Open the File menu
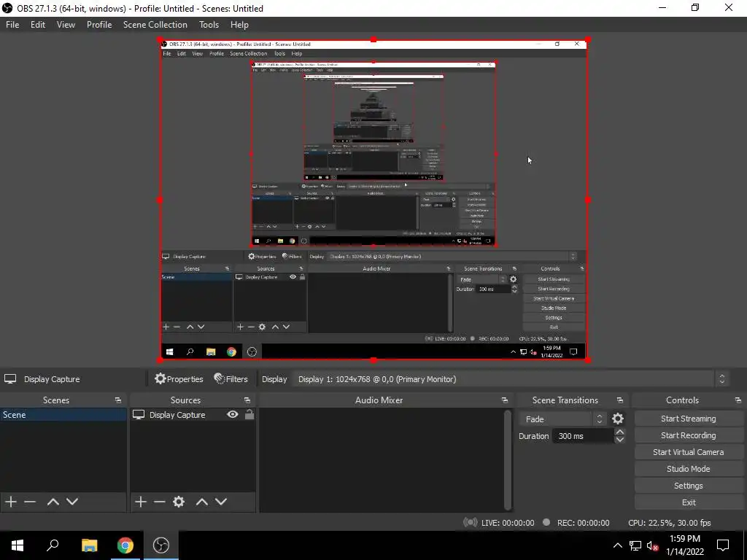The width and height of the screenshot is (747, 560). (12, 25)
